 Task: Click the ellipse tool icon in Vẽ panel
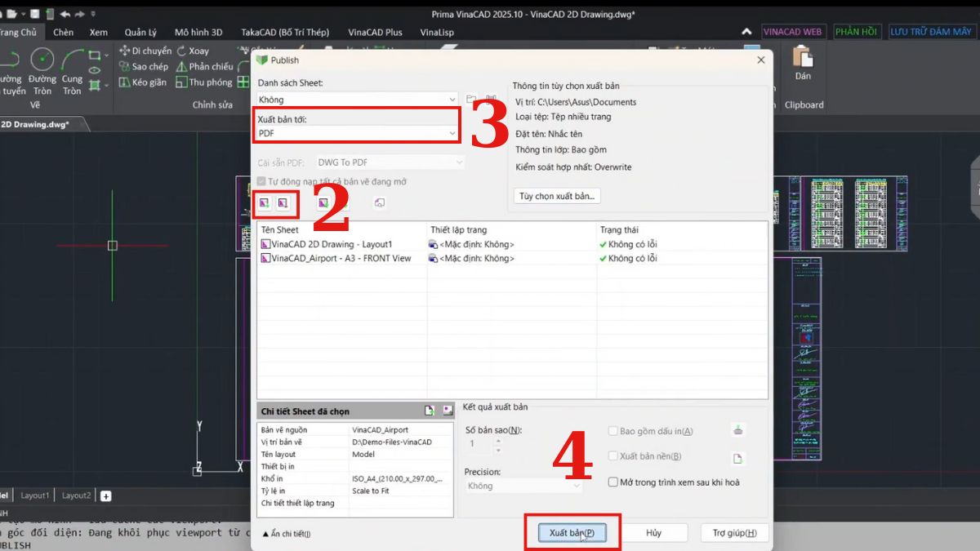point(95,69)
